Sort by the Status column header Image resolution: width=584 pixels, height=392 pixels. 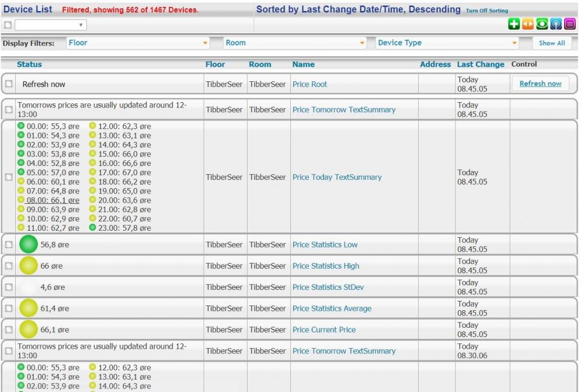pyautogui.click(x=29, y=65)
